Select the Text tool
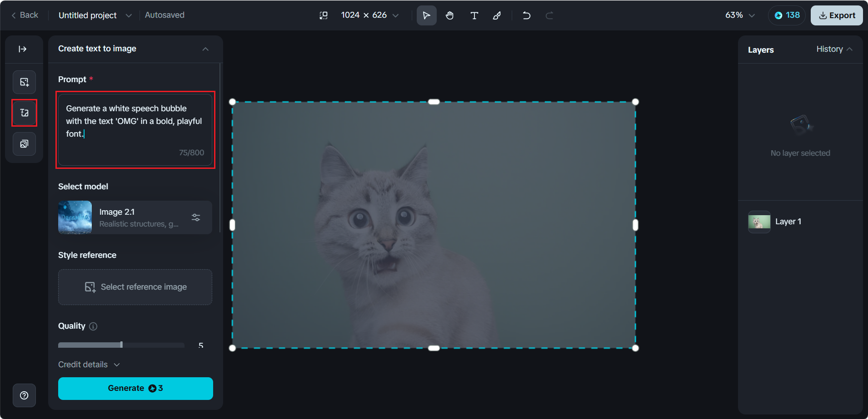This screenshot has height=419, width=868. coord(474,15)
